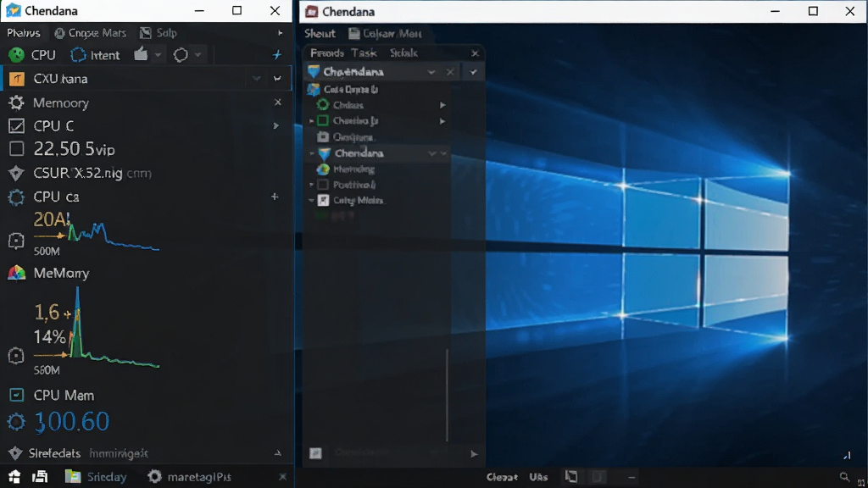Click the gear icon beside 300.60

click(16, 422)
